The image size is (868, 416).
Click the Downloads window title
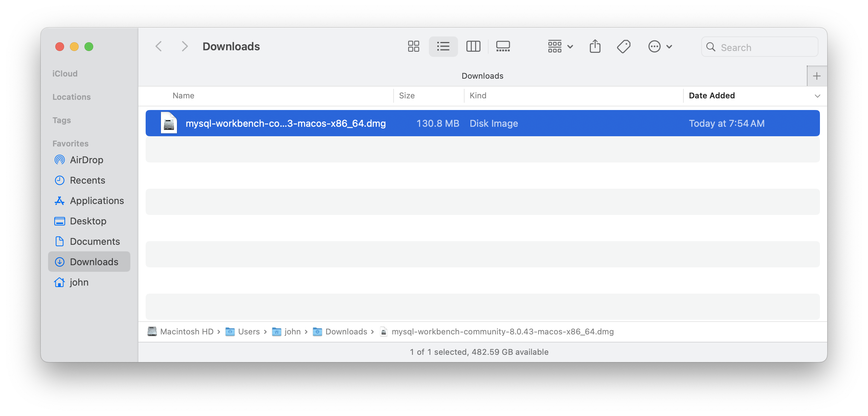click(231, 47)
